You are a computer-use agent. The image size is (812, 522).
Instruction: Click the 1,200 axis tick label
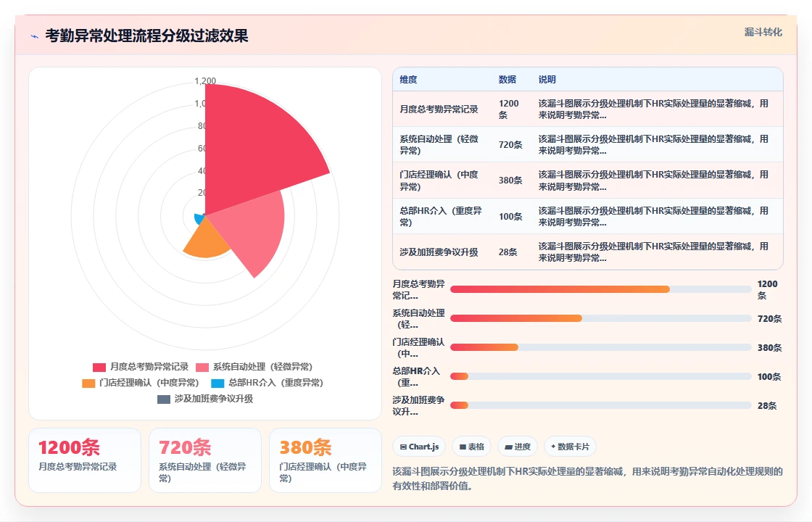205,80
